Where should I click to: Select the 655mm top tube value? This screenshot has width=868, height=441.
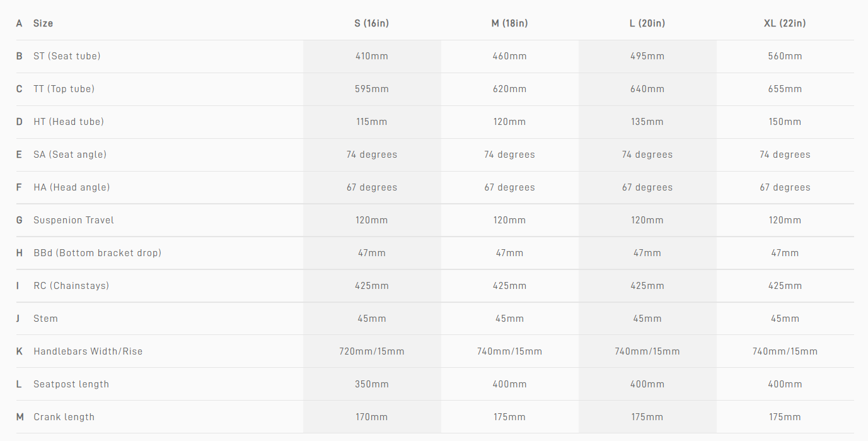[785, 89]
